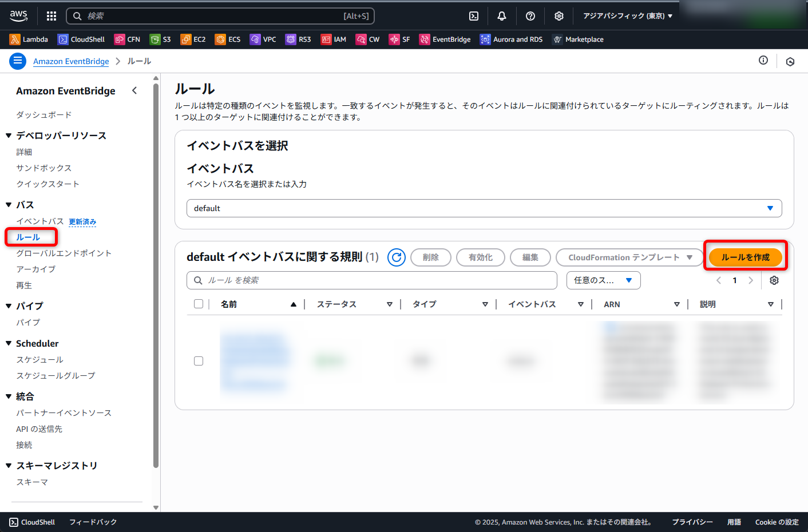Collapse the Scheduler sidebar section
The height and width of the screenshot is (532, 808).
(9, 343)
